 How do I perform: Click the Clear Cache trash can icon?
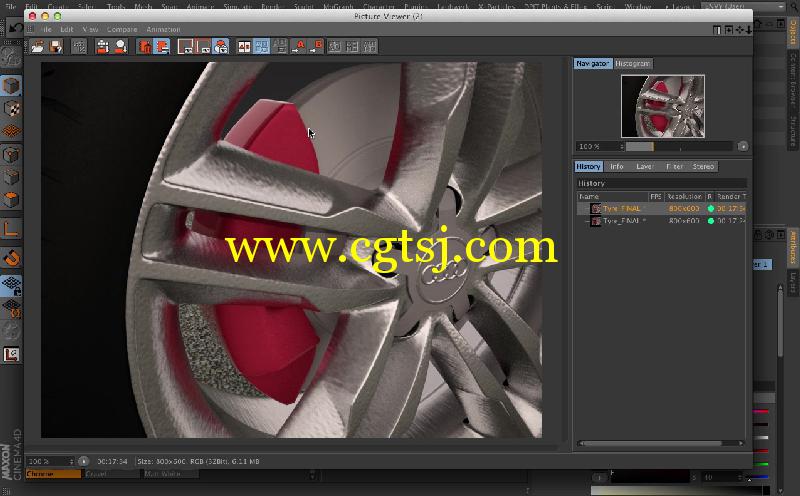[x=144, y=47]
